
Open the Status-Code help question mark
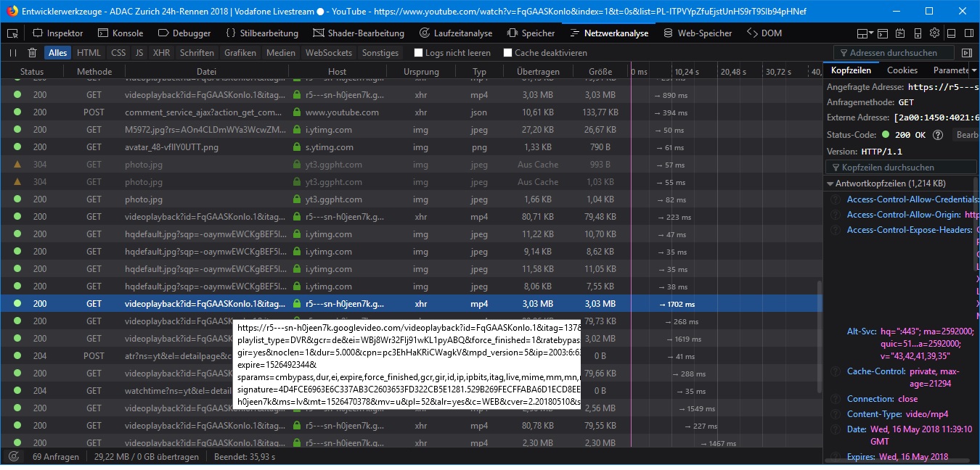click(938, 135)
